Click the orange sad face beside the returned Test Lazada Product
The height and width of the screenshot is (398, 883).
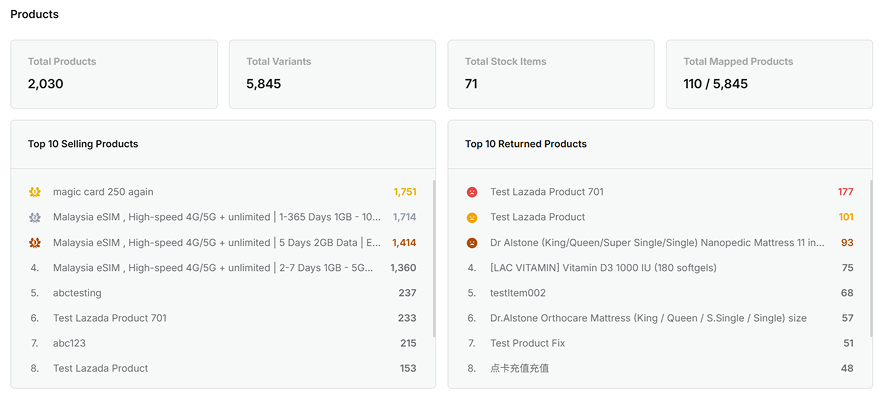[x=472, y=217]
